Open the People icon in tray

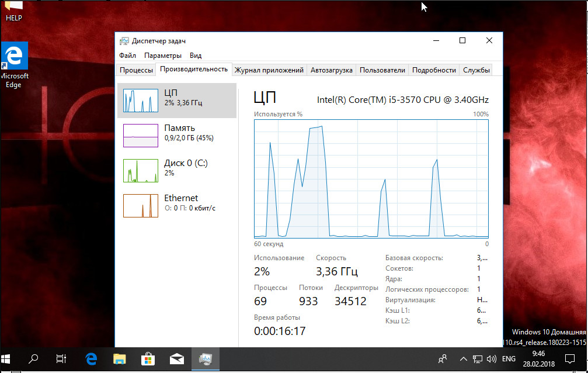(x=443, y=359)
